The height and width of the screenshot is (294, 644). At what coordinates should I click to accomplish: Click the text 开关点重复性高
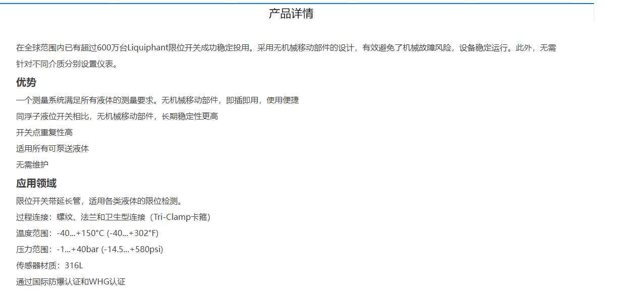[44, 133]
